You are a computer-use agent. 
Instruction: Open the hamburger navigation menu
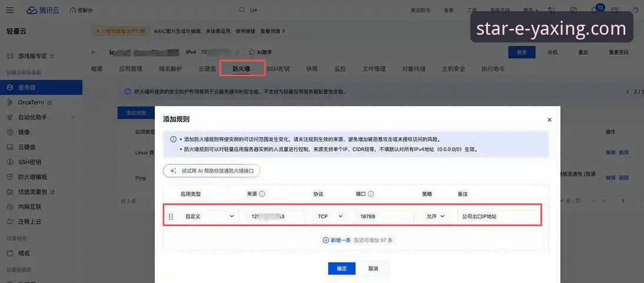pyautogui.click(x=10, y=10)
